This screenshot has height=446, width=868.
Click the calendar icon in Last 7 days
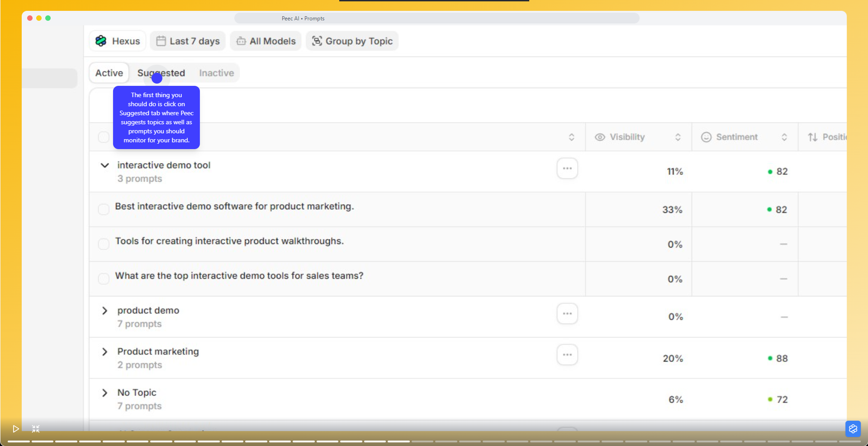pos(161,41)
